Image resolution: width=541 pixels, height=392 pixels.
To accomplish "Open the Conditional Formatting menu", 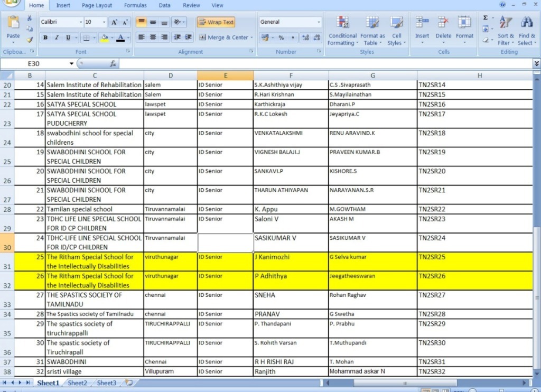I will (x=342, y=31).
